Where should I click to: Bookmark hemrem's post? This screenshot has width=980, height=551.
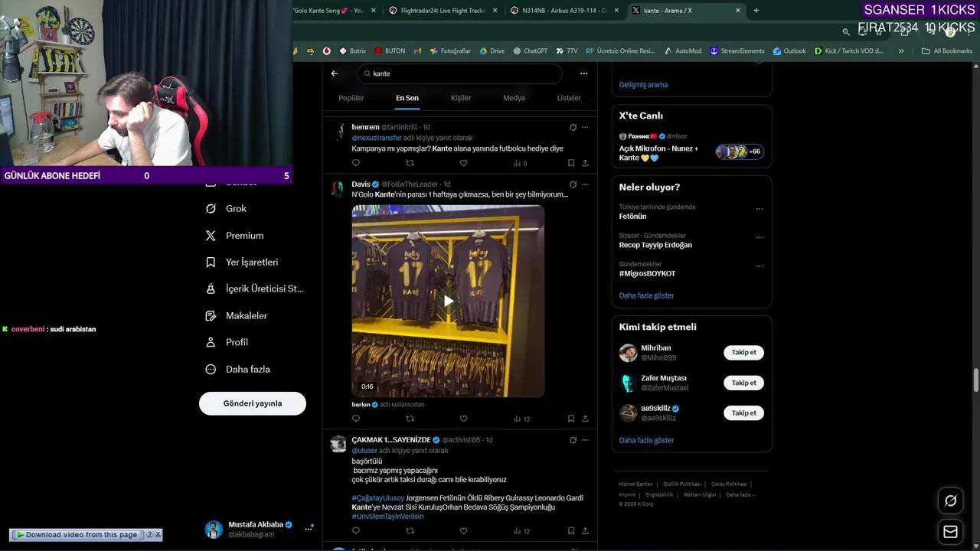click(x=571, y=163)
